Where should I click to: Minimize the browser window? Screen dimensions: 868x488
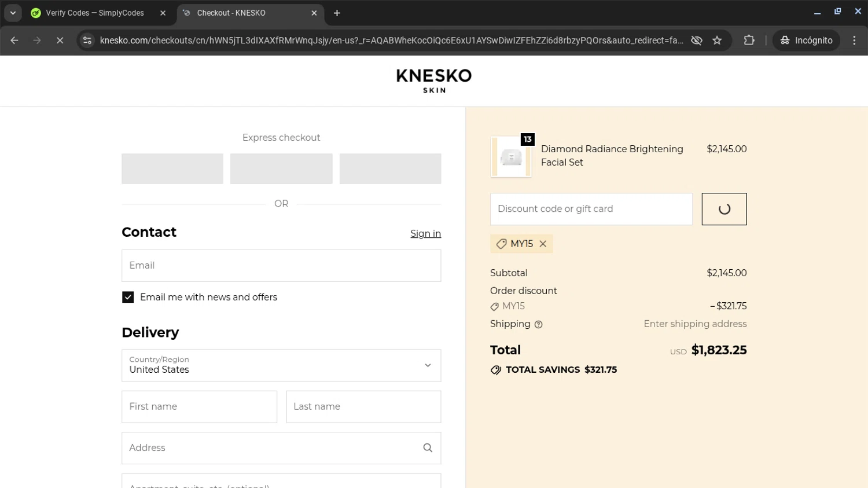(x=817, y=12)
